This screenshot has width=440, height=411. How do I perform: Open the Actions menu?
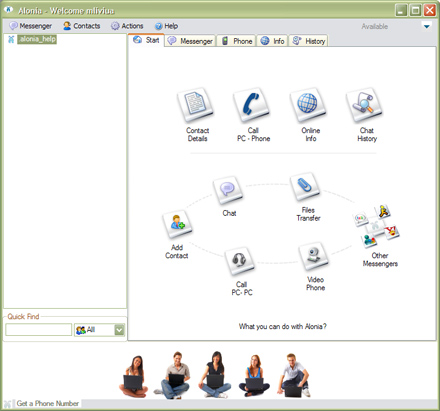127,26
